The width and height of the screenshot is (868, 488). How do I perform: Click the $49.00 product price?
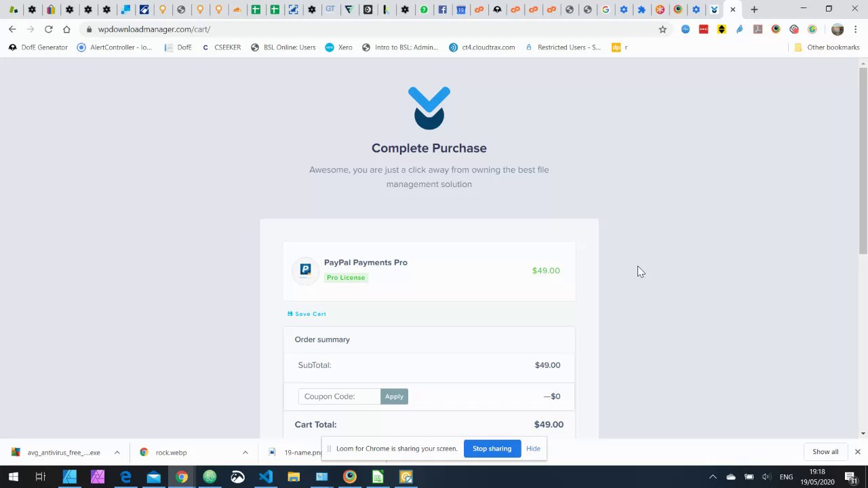(546, 270)
